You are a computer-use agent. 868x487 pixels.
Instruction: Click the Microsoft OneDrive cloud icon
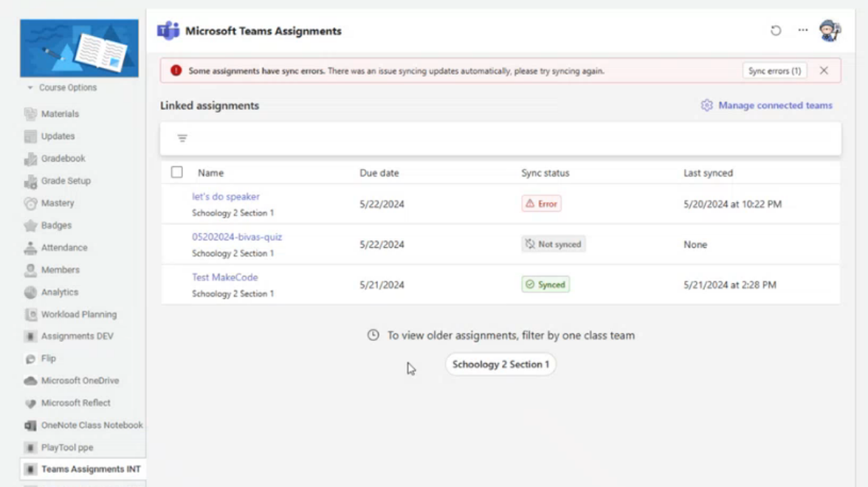pyautogui.click(x=30, y=381)
